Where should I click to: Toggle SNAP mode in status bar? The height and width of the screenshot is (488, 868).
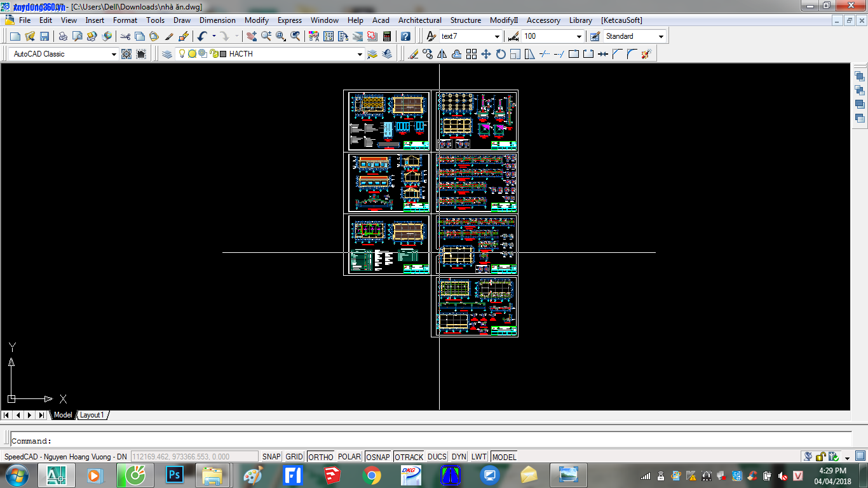pos(271,456)
